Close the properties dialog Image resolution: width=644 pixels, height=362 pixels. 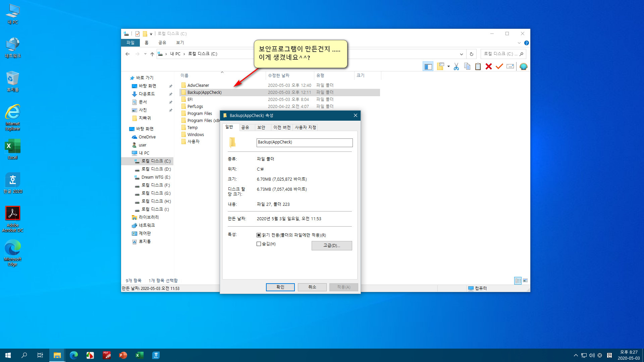coord(356,116)
